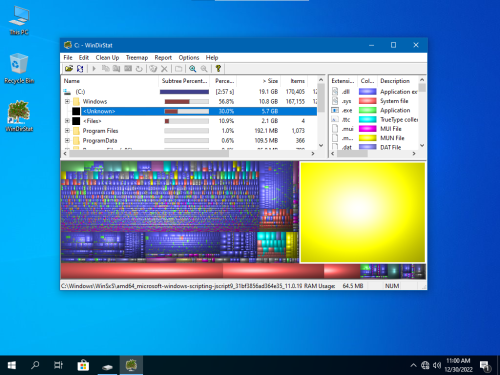The width and height of the screenshot is (500, 375).
Task: Click the yellow question mark Help icon
Action: point(218,69)
